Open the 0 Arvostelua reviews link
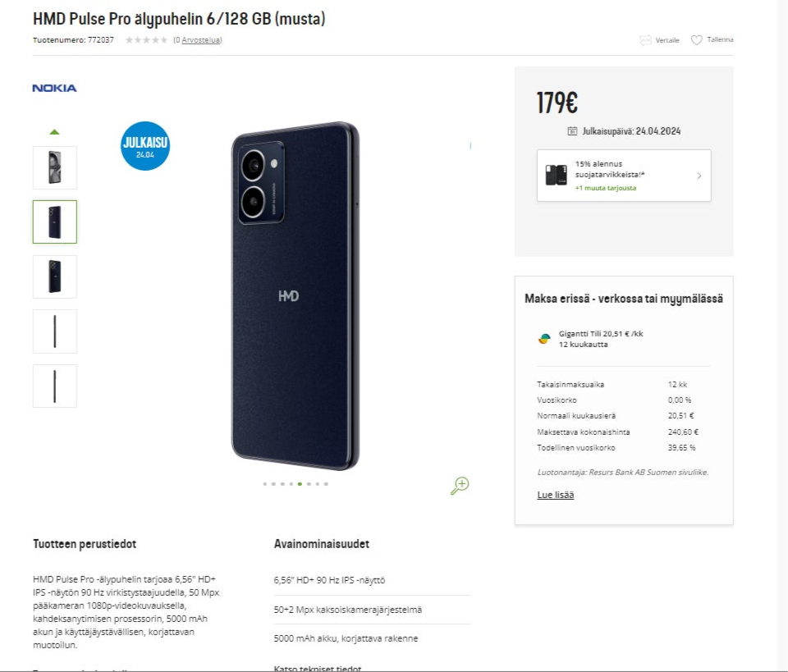788x672 pixels. click(x=197, y=40)
